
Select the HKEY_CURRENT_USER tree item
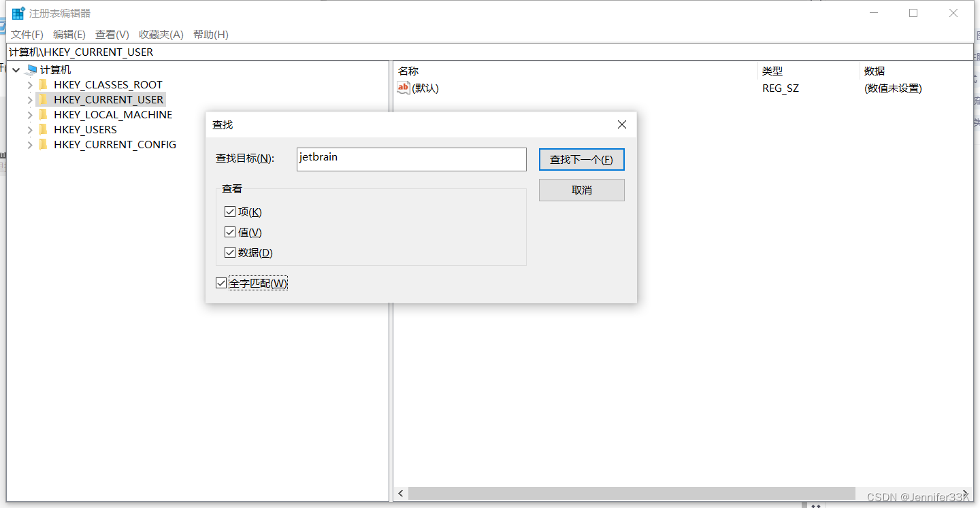pyautogui.click(x=108, y=100)
